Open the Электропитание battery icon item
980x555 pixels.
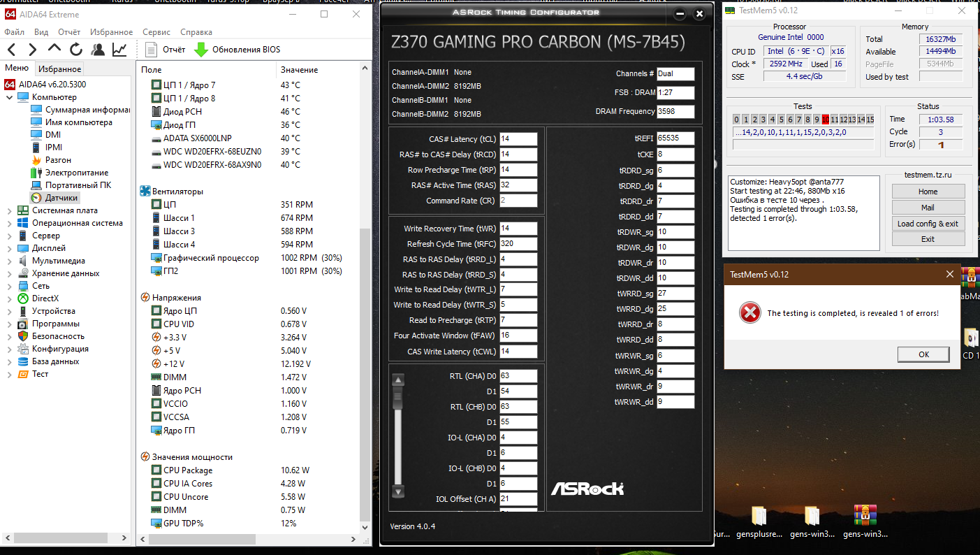[36, 173]
